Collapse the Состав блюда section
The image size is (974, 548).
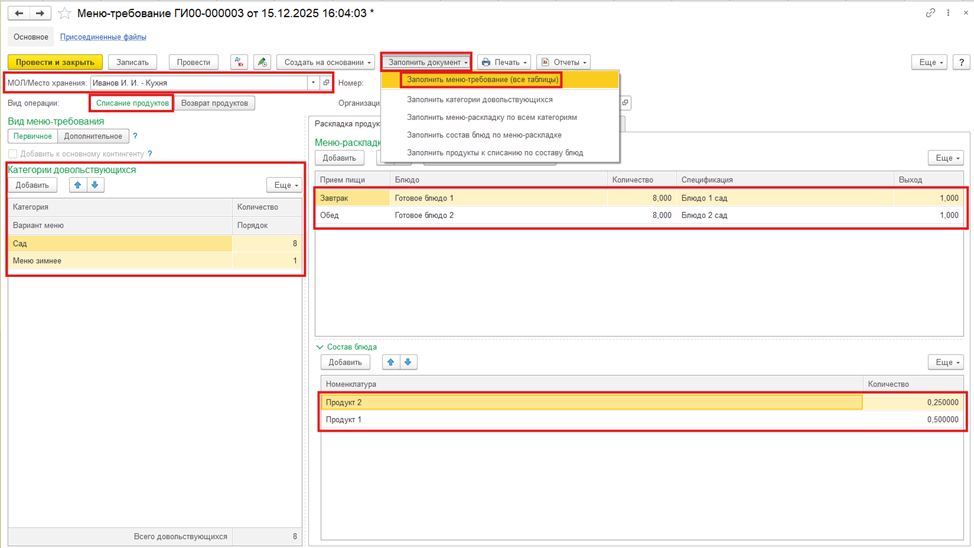point(320,347)
